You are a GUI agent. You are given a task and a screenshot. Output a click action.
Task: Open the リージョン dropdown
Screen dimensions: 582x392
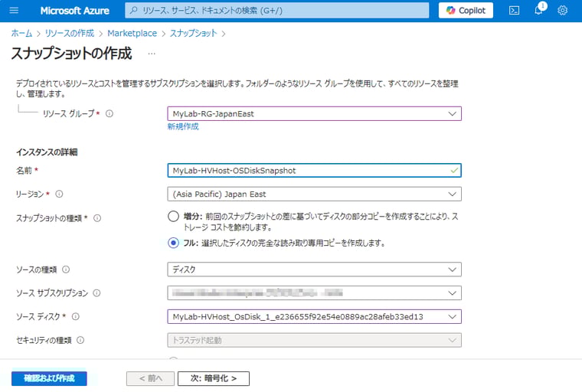(x=315, y=194)
